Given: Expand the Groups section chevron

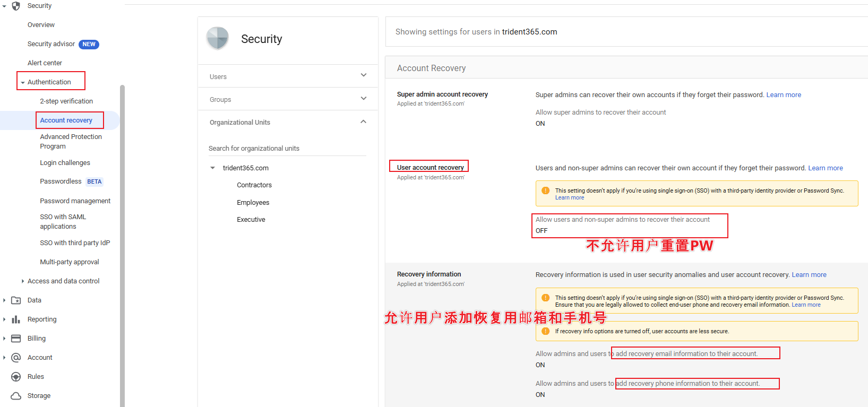Looking at the screenshot, I should [364, 98].
